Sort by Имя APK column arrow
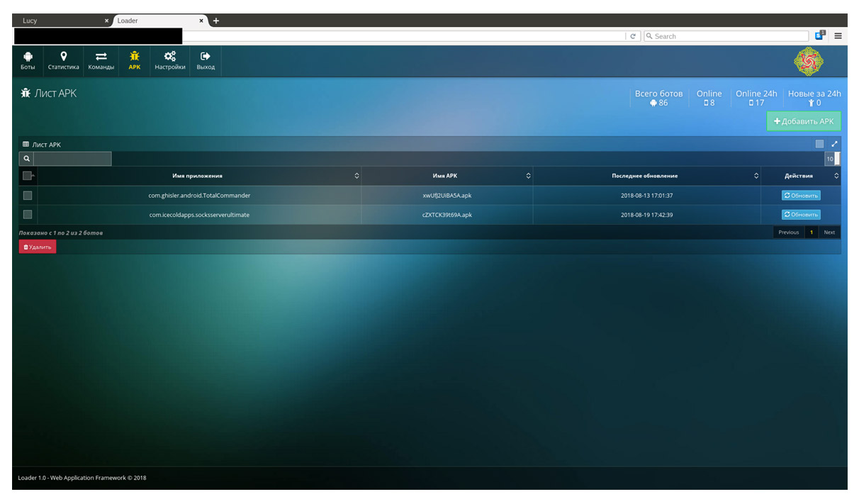859x504 pixels. click(x=528, y=176)
